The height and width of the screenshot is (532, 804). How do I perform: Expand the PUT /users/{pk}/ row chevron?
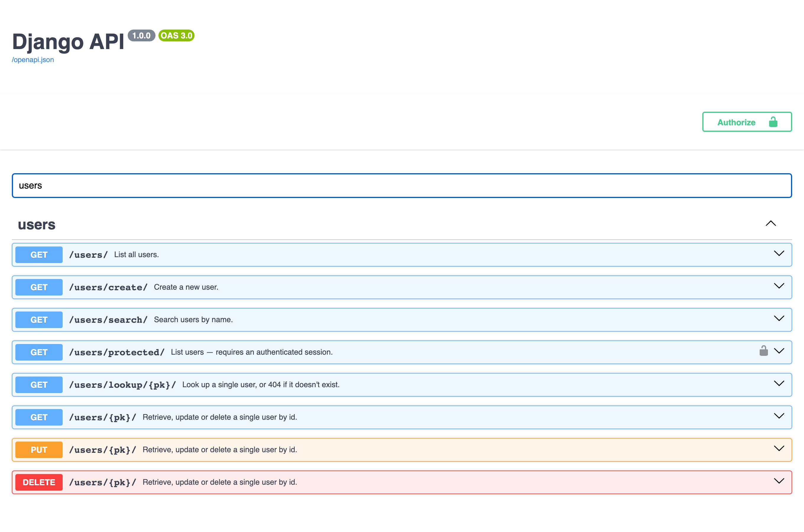(x=779, y=449)
